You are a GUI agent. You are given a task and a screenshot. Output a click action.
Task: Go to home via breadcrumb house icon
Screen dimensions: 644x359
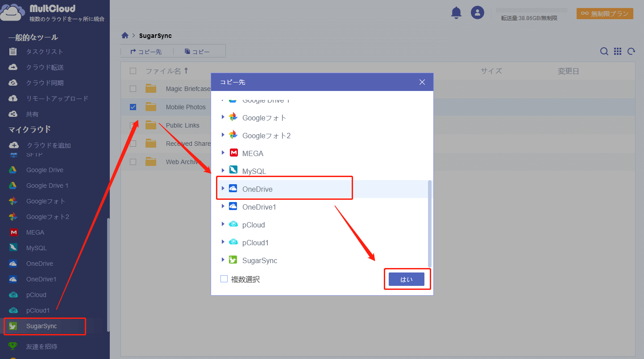125,36
